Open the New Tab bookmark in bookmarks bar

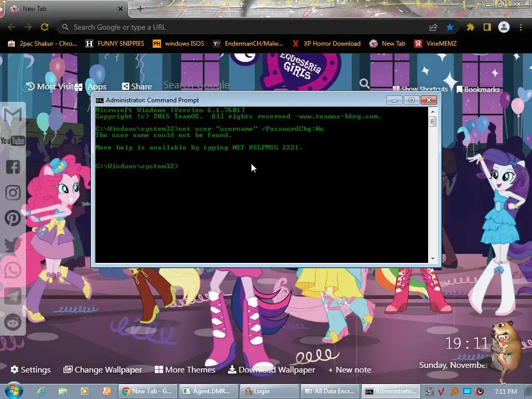tap(388, 44)
